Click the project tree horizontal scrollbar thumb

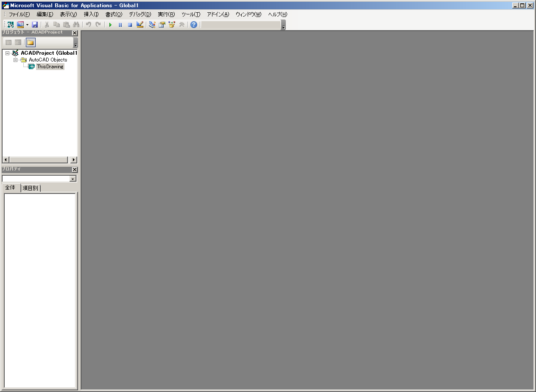point(38,160)
